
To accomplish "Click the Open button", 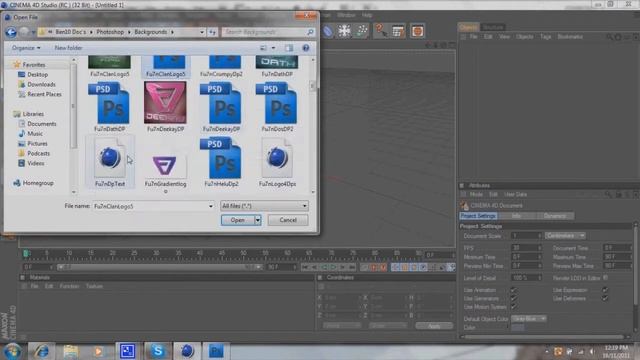I will click(x=238, y=220).
